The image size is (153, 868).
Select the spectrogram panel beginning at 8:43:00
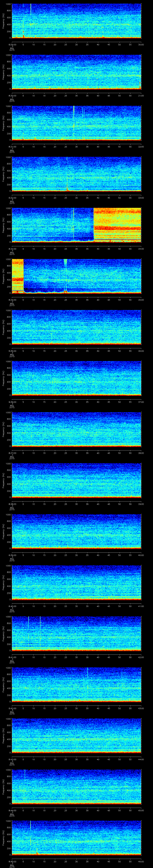tap(76, 736)
